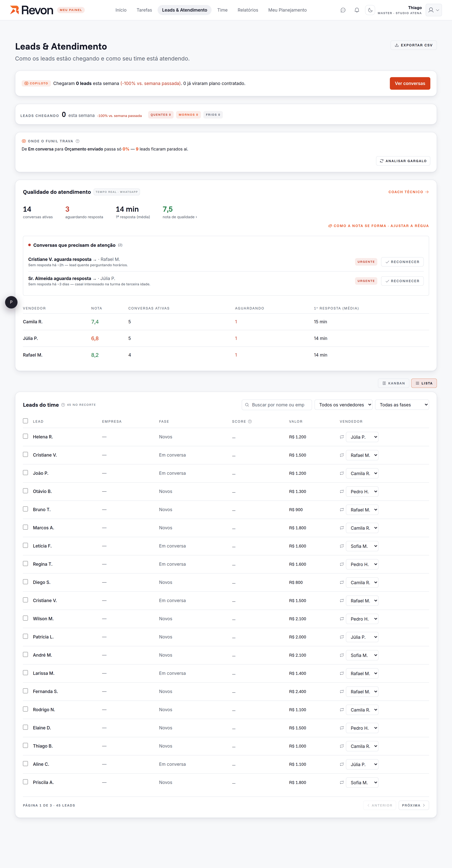The width and height of the screenshot is (452, 868).
Task: Open vendedor dropdown for Thiago B.
Action: (362, 746)
